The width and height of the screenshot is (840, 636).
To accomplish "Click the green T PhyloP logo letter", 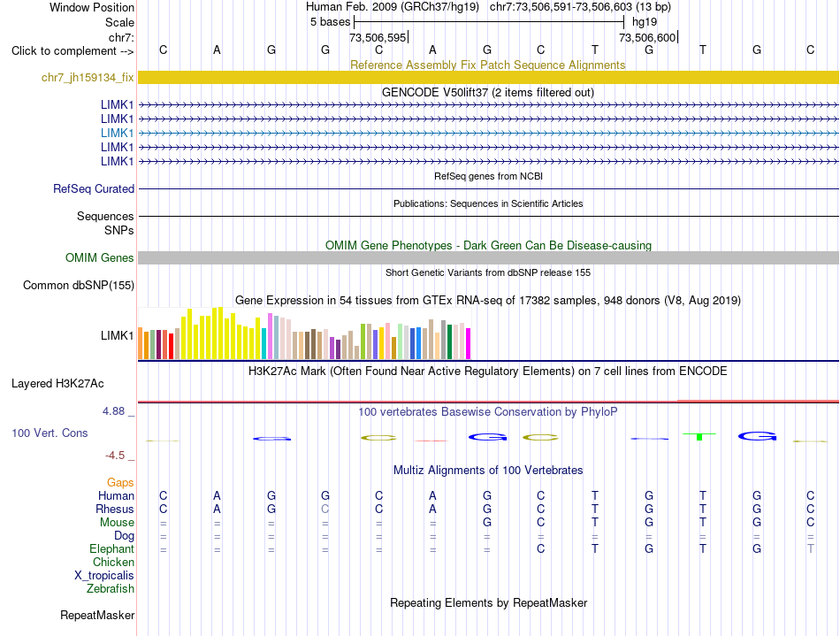I will [x=699, y=436].
